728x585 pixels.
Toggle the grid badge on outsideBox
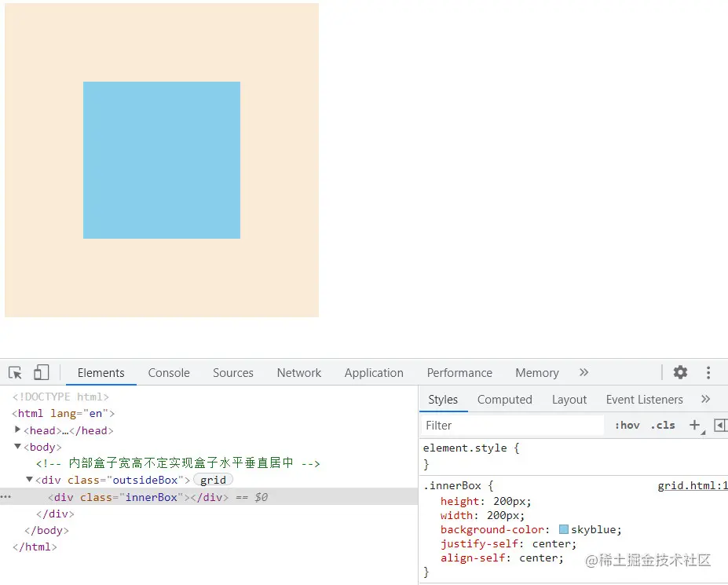click(x=213, y=480)
